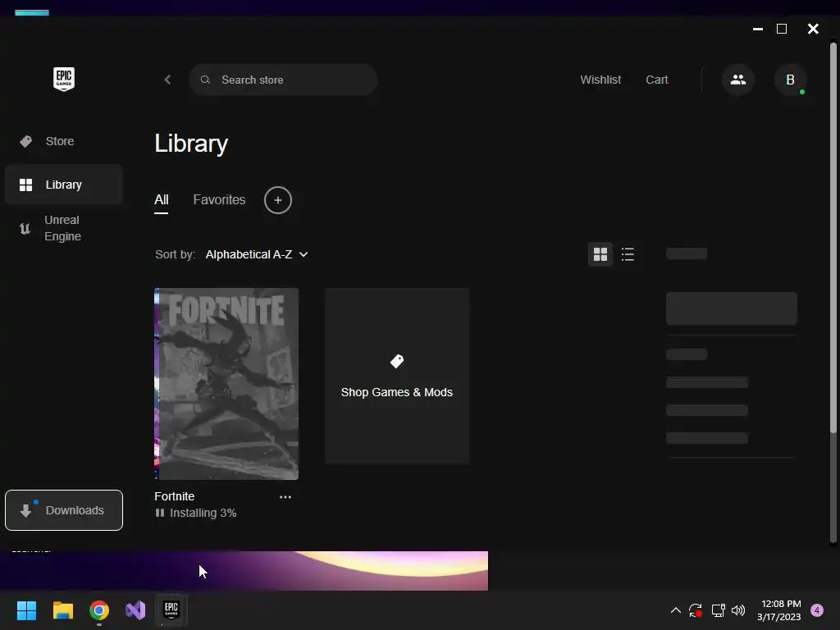Click the search magnifier icon
840x630 pixels.
(x=205, y=80)
